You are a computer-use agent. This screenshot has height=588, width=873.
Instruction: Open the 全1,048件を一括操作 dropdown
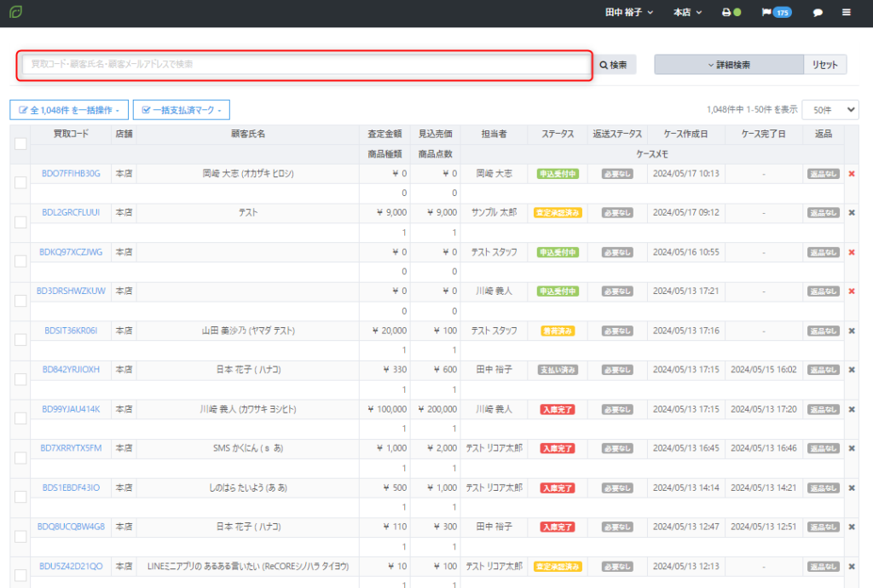click(69, 110)
